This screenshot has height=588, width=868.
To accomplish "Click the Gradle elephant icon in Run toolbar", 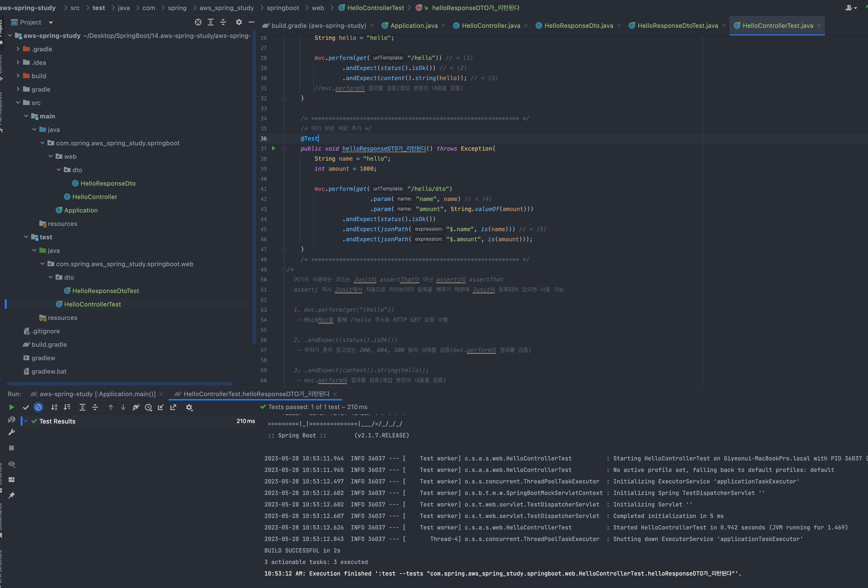I will tap(136, 407).
